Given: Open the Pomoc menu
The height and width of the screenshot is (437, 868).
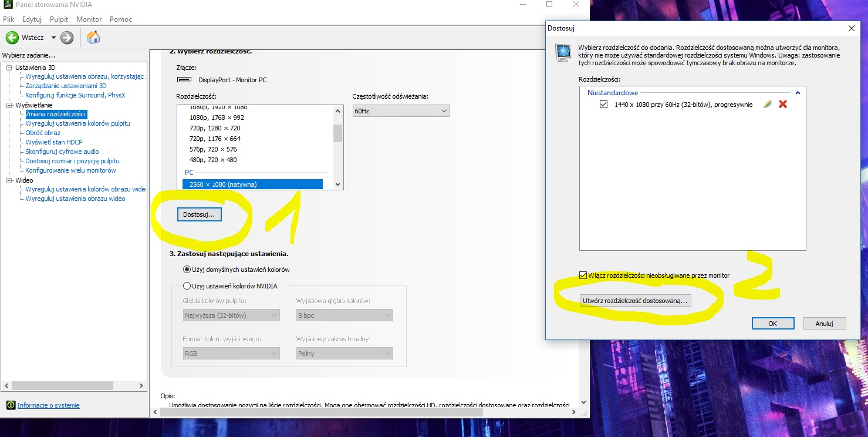Looking at the screenshot, I should tap(121, 19).
